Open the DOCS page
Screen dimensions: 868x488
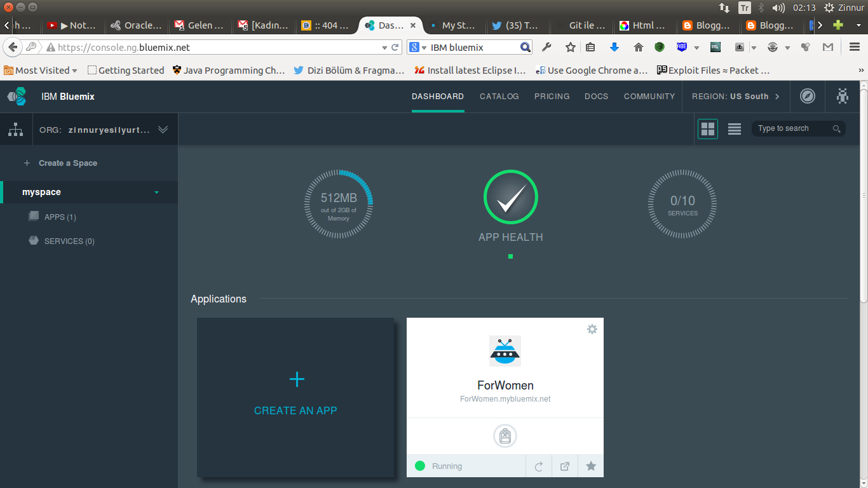[x=597, y=97]
